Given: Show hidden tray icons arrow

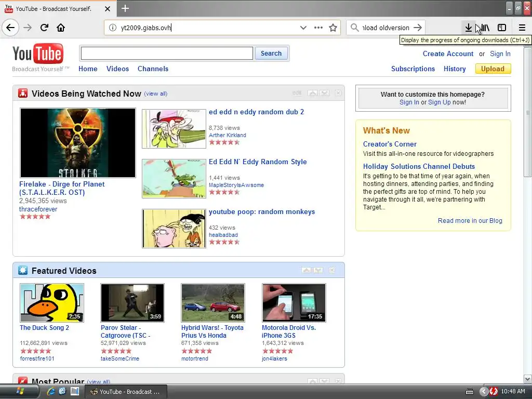Looking at the screenshot, I should pyautogui.click(x=484, y=392).
